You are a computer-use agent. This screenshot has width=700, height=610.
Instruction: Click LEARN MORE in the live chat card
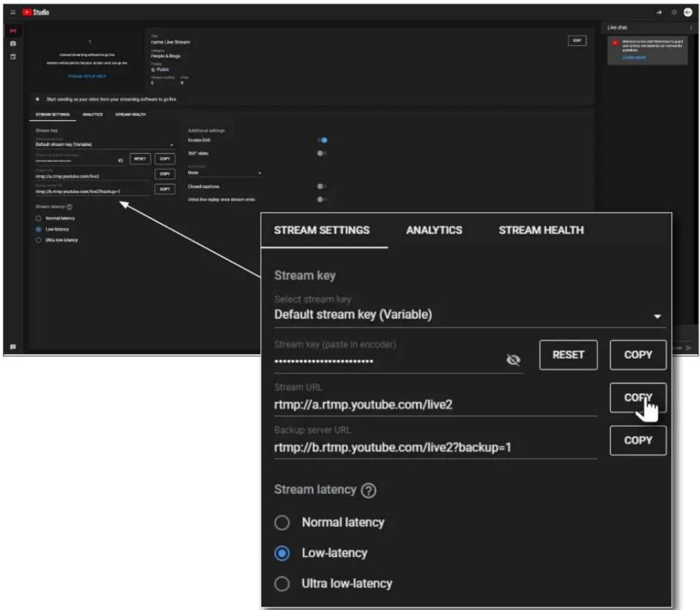634,58
